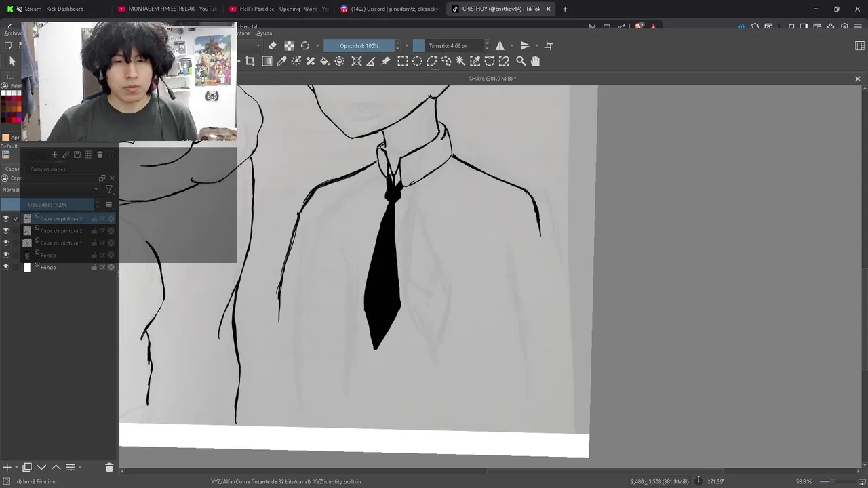868x488 pixels.
Task: Lock the Capa de pintura 3 layer
Action: 94,219
